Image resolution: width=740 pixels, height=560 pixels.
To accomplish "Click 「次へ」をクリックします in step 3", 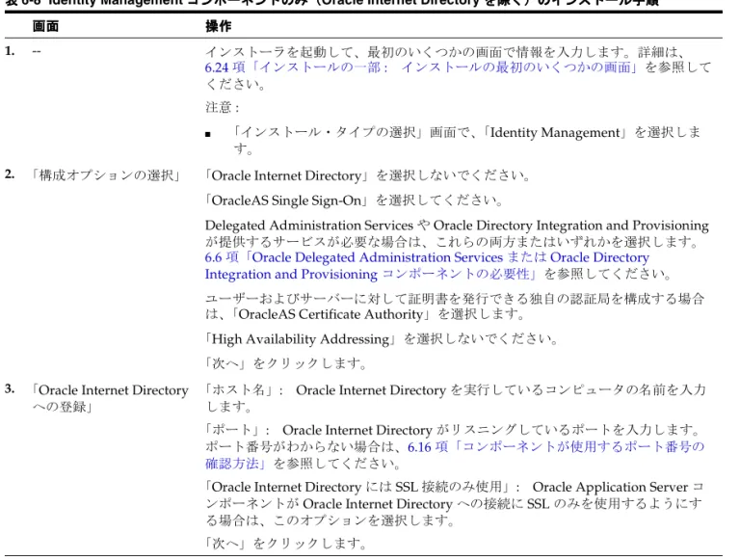I will [x=286, y=544].
